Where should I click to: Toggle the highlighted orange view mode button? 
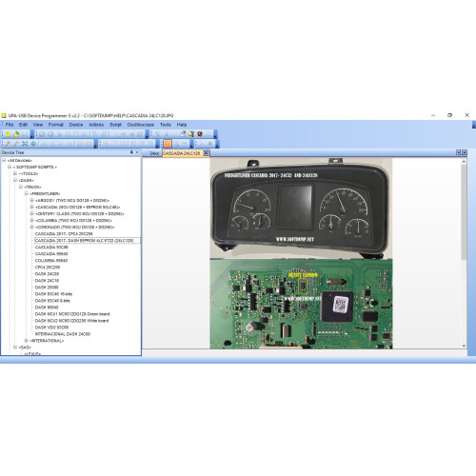click(168, 144)
